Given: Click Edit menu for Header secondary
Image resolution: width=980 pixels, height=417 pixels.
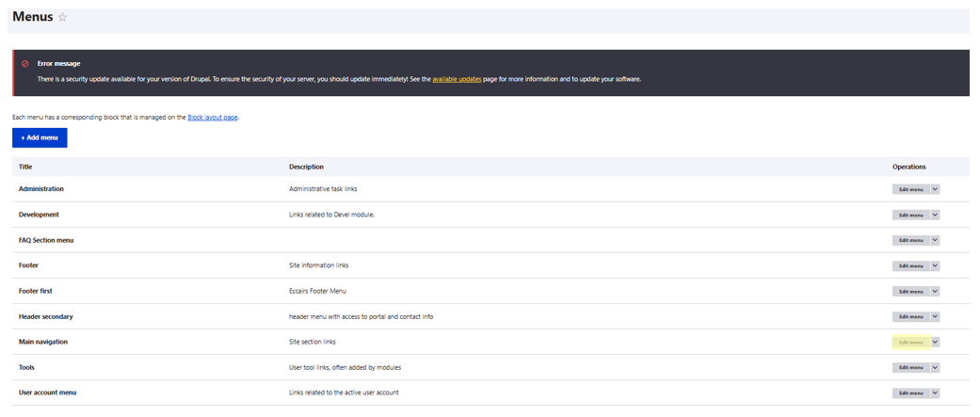Looking at the screenshot, I should click(x=910, y=316).
